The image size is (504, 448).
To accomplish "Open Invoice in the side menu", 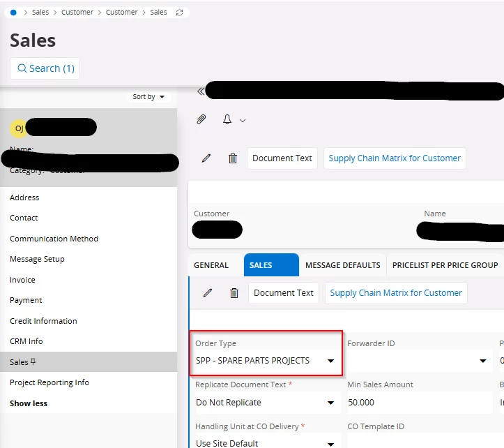I will tap(89, 280).
